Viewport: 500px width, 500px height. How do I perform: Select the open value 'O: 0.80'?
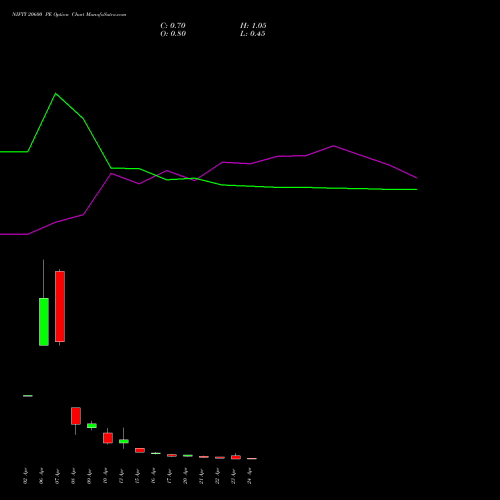click(173, 34)
